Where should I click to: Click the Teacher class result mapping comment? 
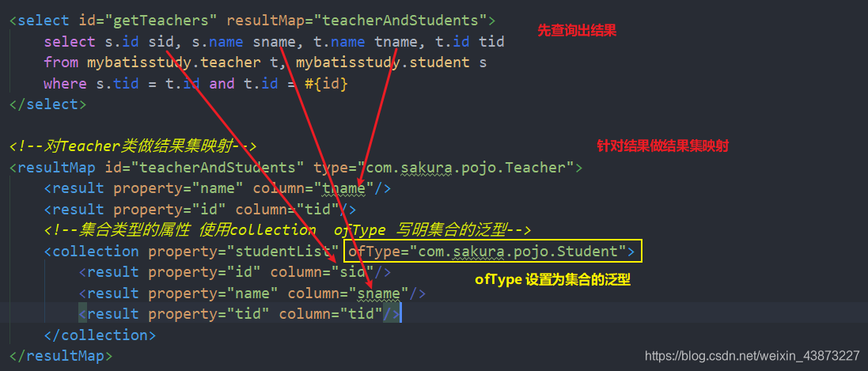[x=133, y=146]
